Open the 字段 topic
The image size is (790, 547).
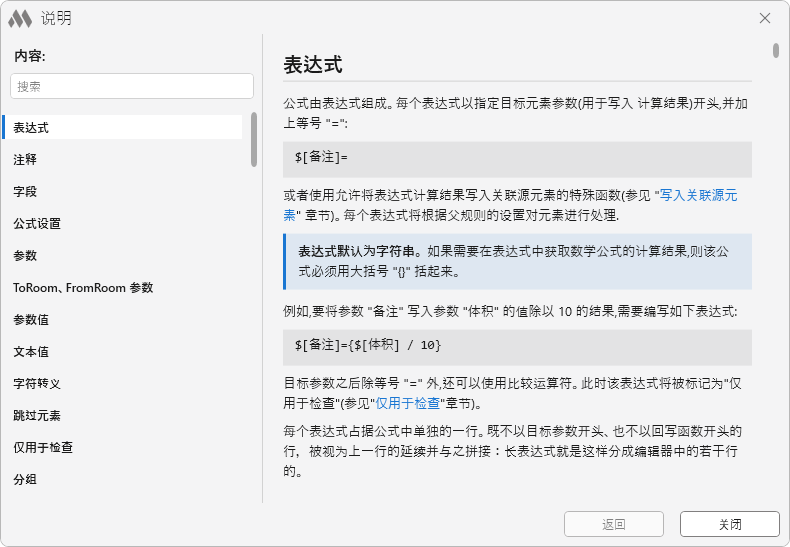pyautogui.click(x=122, y=191)
